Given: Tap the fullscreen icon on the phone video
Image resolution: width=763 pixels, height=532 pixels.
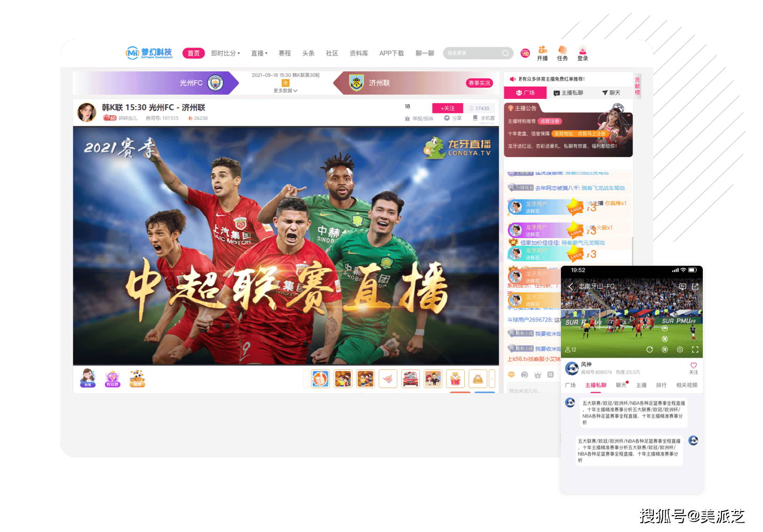Looking at the screenshot, I should tap(695, 350).
